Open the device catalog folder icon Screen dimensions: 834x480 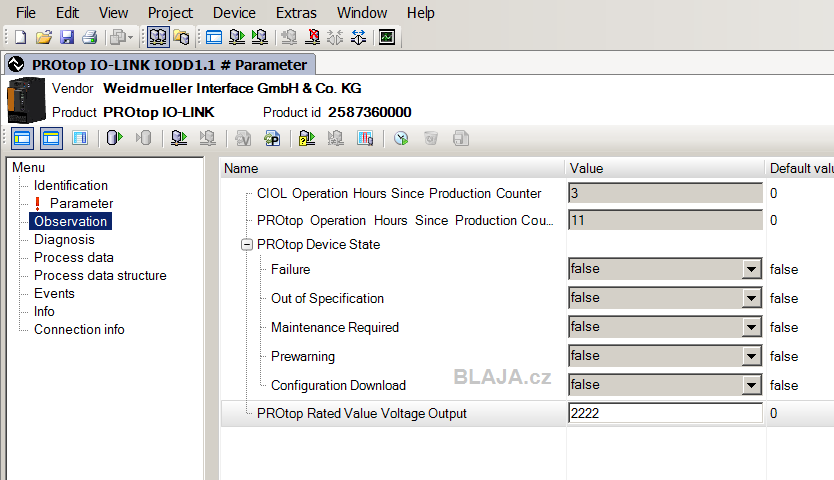click(x=181, y=37)
